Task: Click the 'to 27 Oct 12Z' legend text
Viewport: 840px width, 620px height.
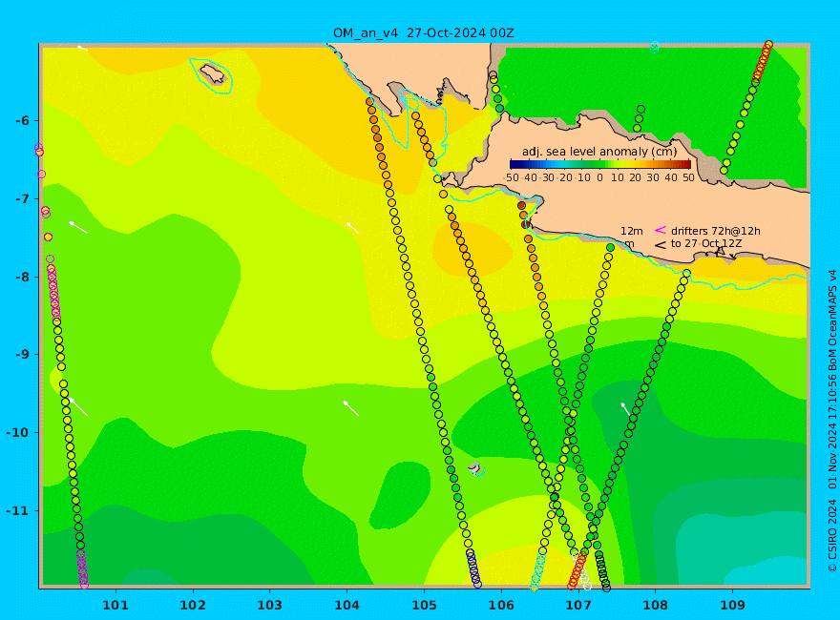Action: (706, 243)
